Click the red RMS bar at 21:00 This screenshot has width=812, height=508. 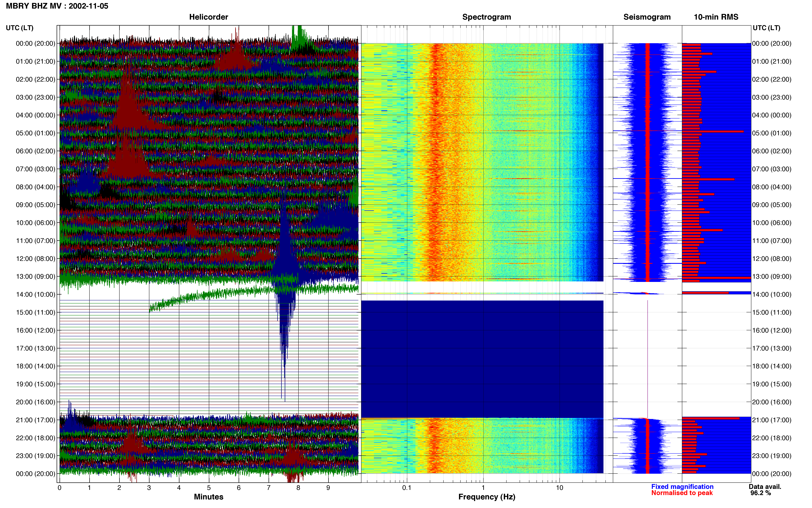(711, 418)
